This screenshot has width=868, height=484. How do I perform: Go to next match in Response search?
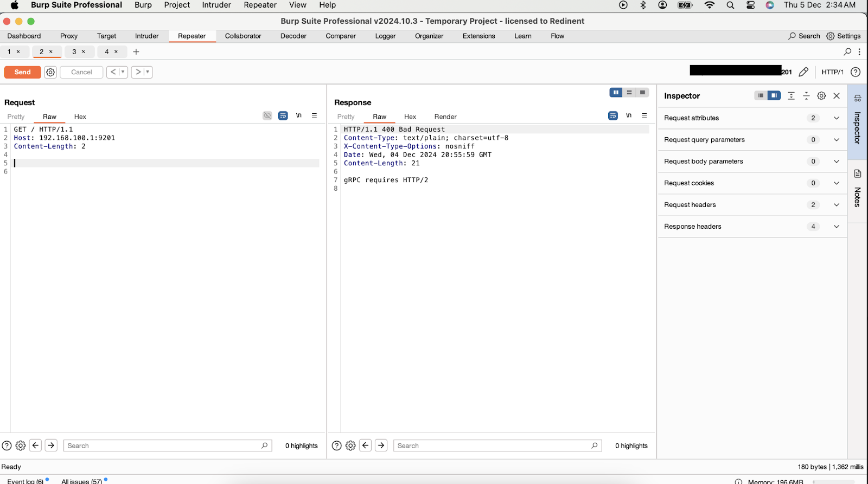[x=381, y=446]
